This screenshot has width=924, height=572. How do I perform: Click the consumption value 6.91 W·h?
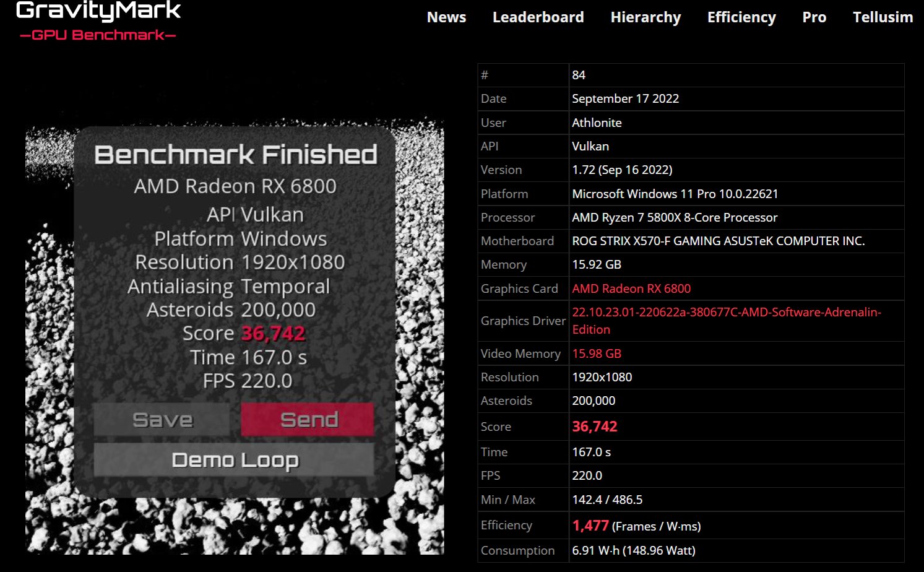pos(634,550)
